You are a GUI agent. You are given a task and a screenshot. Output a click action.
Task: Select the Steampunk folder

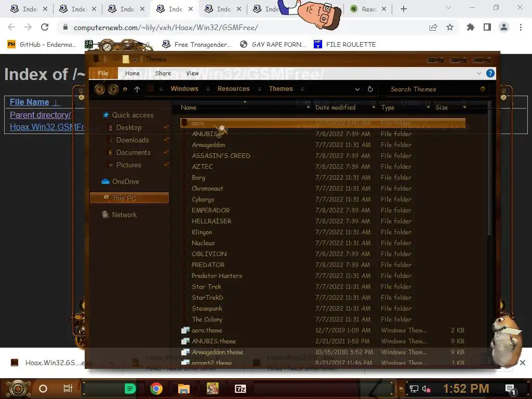(207, 309)
